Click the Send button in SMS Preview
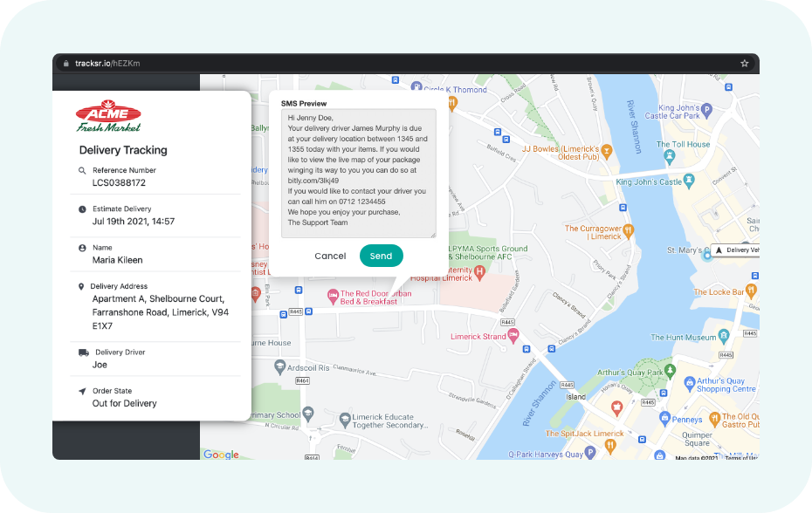The image size is (812, 513). pyautogui.click(x=382, y=256)
